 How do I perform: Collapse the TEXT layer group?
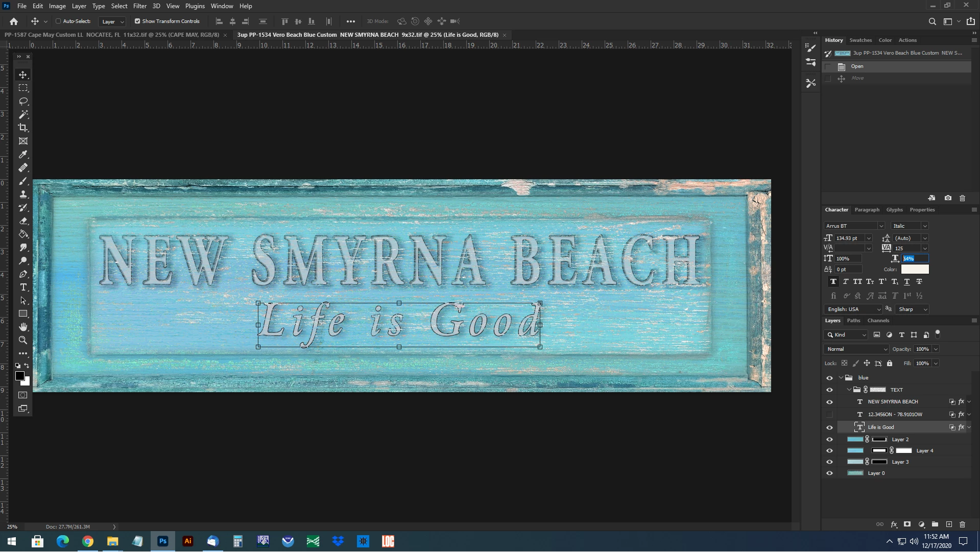tap(849, 390)
